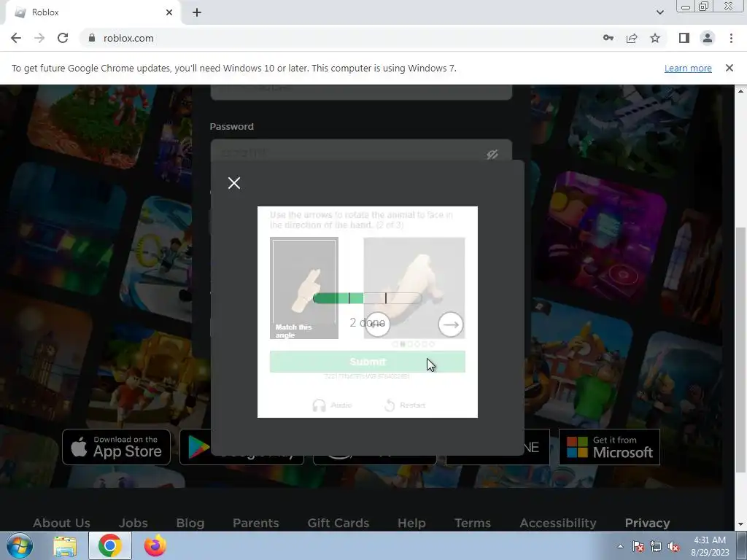
Task: Open the Accessibility footer link
Action: pyautogui.click(x=558, y=523)
